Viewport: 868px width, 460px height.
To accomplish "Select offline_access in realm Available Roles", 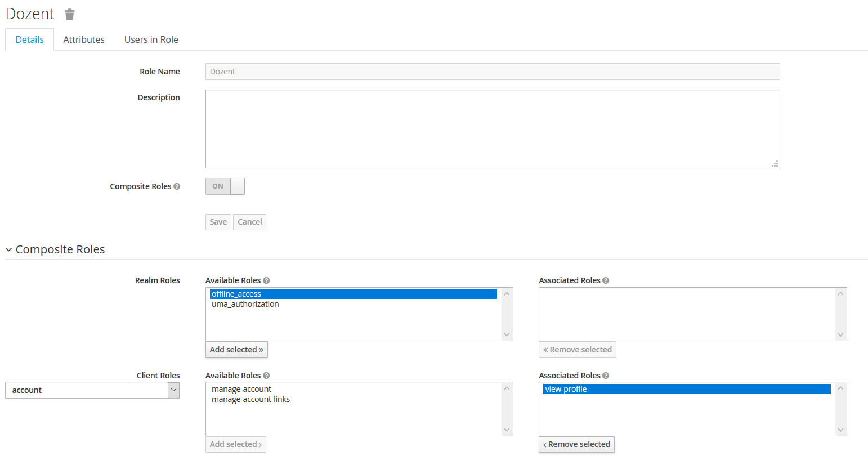I will click(354, 294).
